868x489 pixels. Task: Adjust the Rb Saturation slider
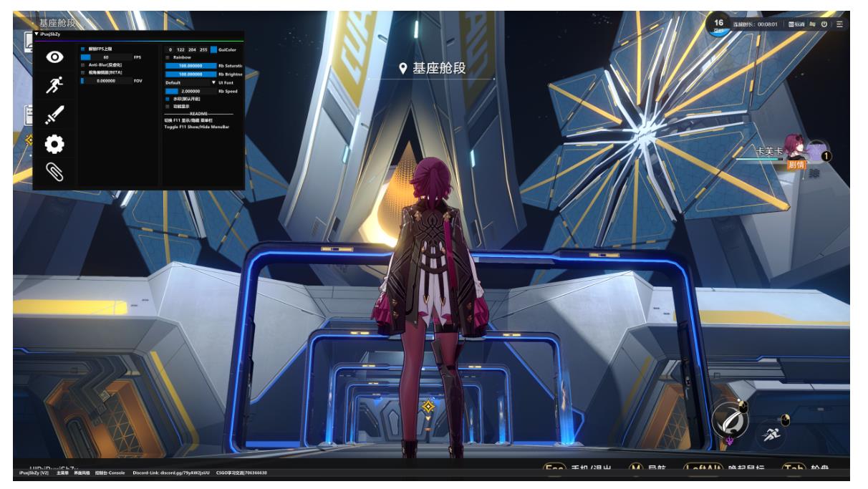pyautogui.click(x=191, y=66)
